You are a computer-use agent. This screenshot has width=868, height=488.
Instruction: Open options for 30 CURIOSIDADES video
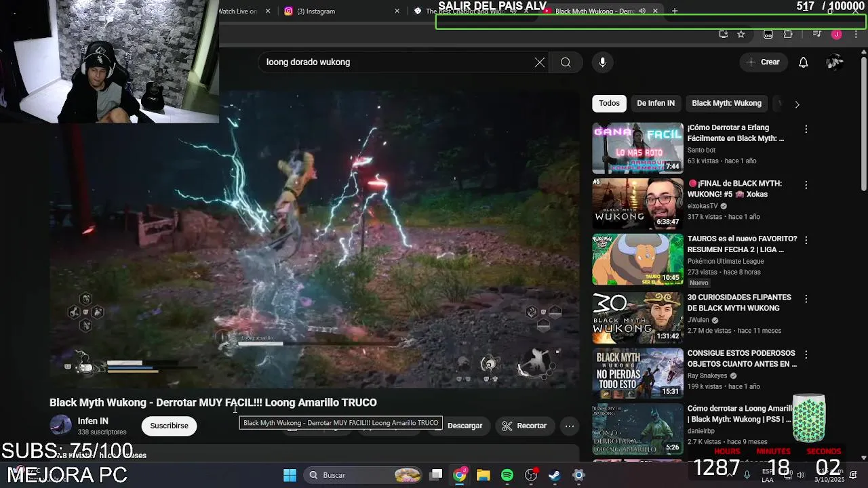(806, 299)
